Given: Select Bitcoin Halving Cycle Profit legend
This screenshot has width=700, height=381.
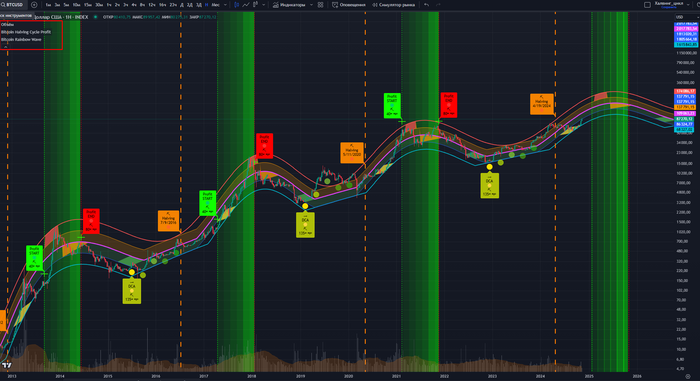Looking at the screenshot, I should click(x=26, y=32).
